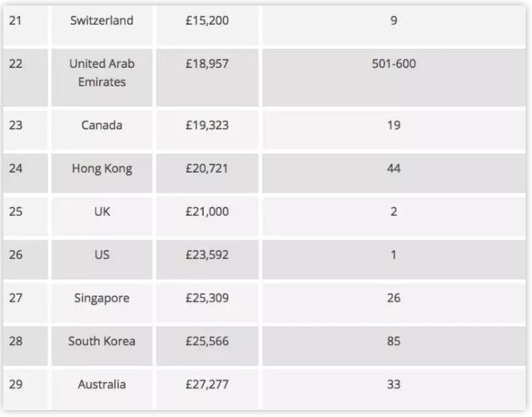Screen dimensions: 532x417
Task: Select rank number 26 cell
Action: 26,260
